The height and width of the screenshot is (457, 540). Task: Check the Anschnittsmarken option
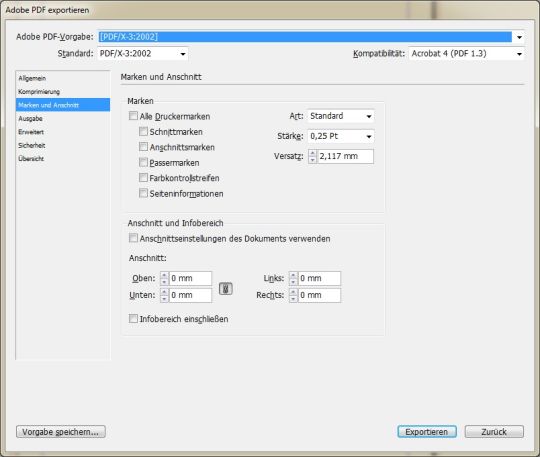[x=143, y=147]
